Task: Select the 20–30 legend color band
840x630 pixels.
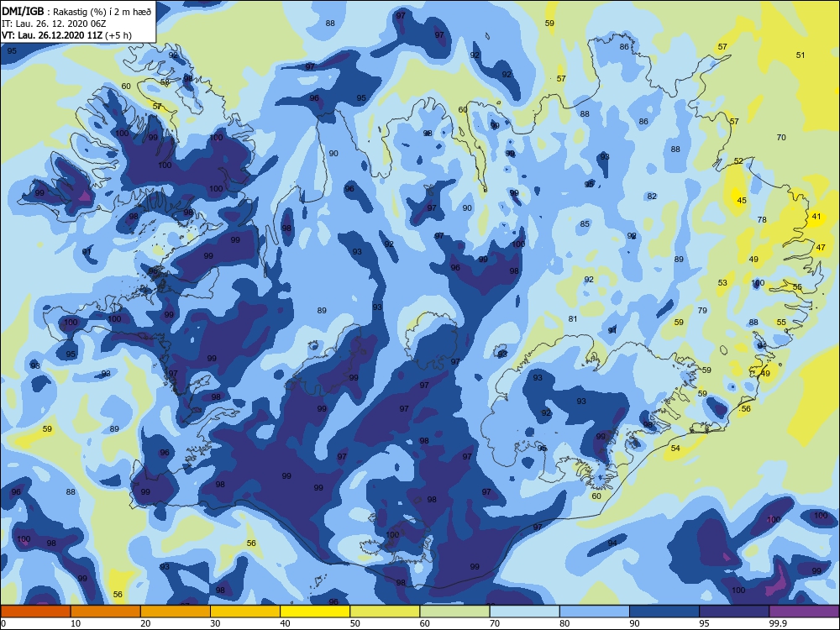Action: tap(176, 612)
